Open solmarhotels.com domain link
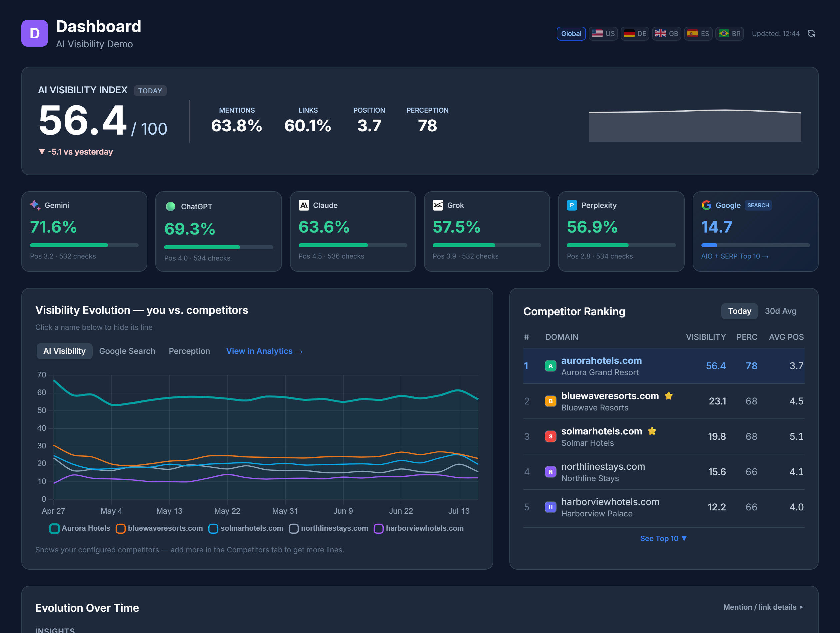This screenshot has height=633, width=840. click(x=602, y=431)
